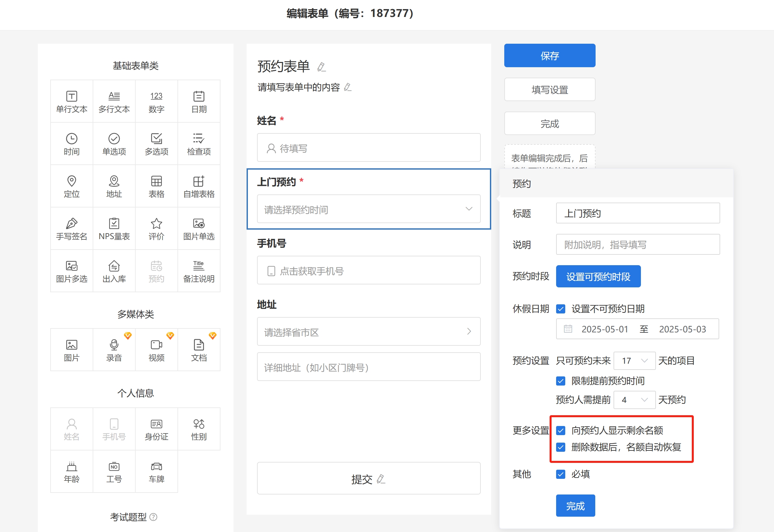Screen dimensions: 774x532
Task: Click the blue 保存 save button
Action: (549, 56)
